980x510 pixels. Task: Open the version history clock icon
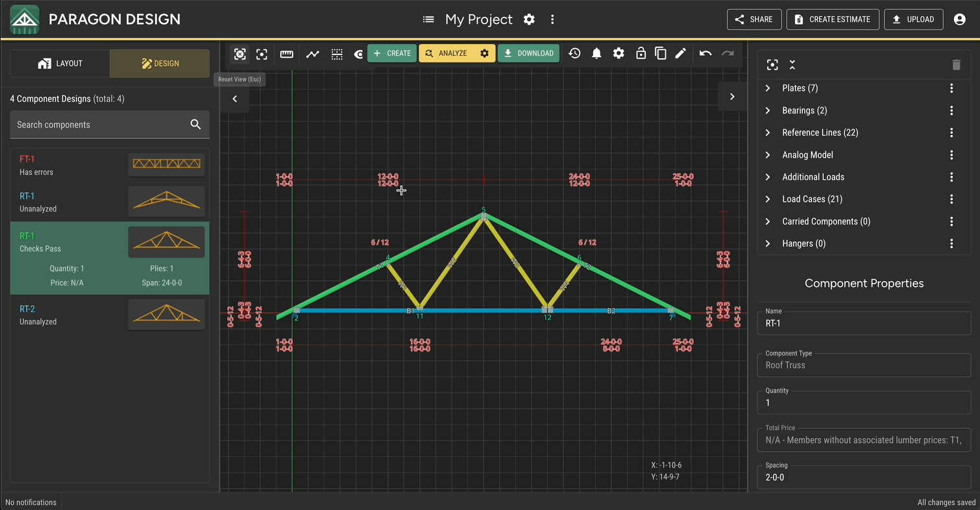click(x=574, y=54)
